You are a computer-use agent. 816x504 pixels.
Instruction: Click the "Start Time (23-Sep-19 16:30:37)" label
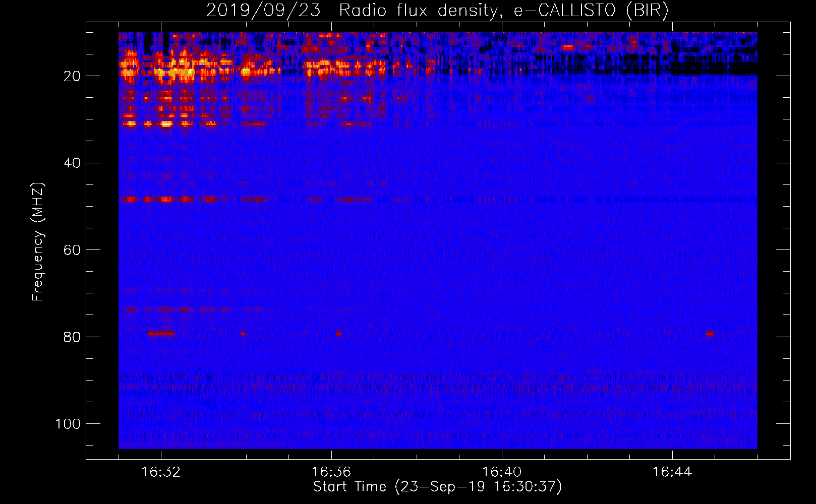pos(437,487)
